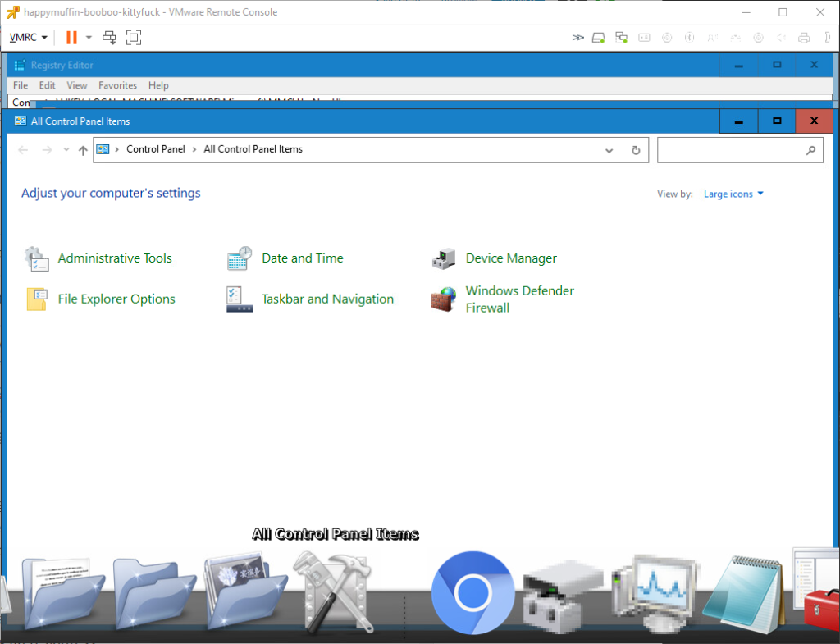Viewport: 840px width, 644px height.
Task: Open Date and Time settings
Action: point(302,258)
